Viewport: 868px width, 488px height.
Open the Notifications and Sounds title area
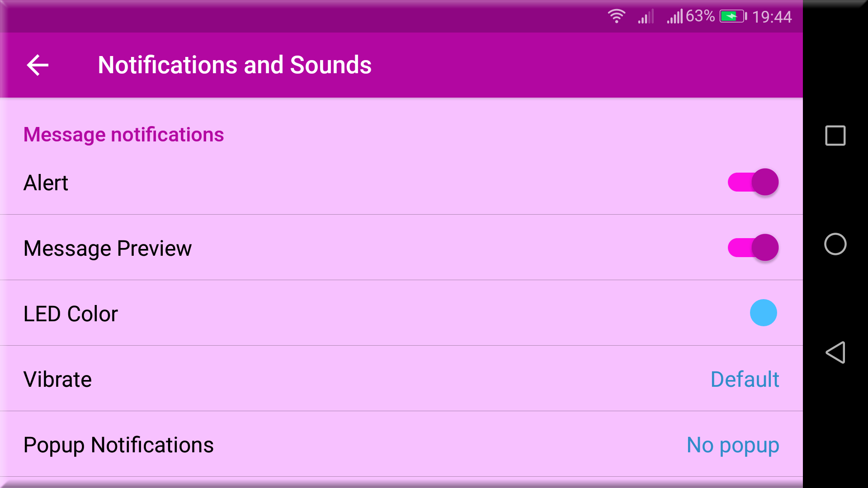tap(235, 65)
